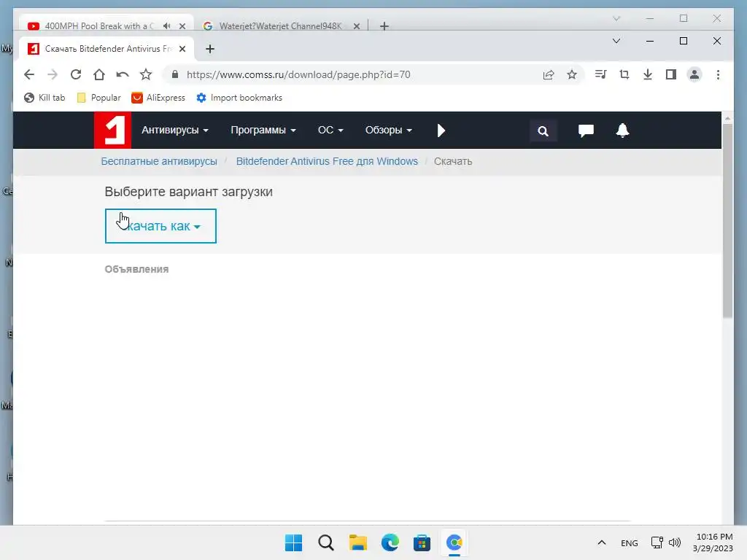Open Windows Start menu
747x560 pixels.
293,542
